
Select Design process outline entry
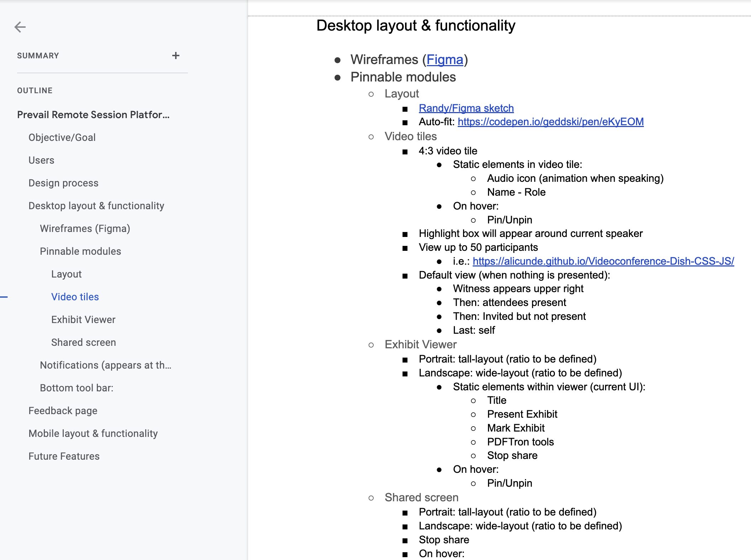tap(63, 183)
